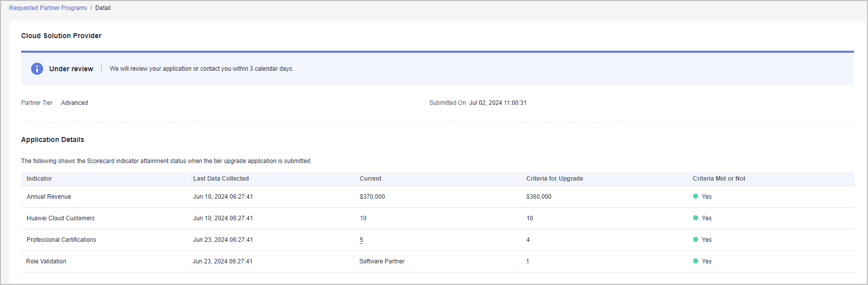Select the Role Validation indicator cell
The height and width of the screenshot is (285, 868).
click(46, 261)
